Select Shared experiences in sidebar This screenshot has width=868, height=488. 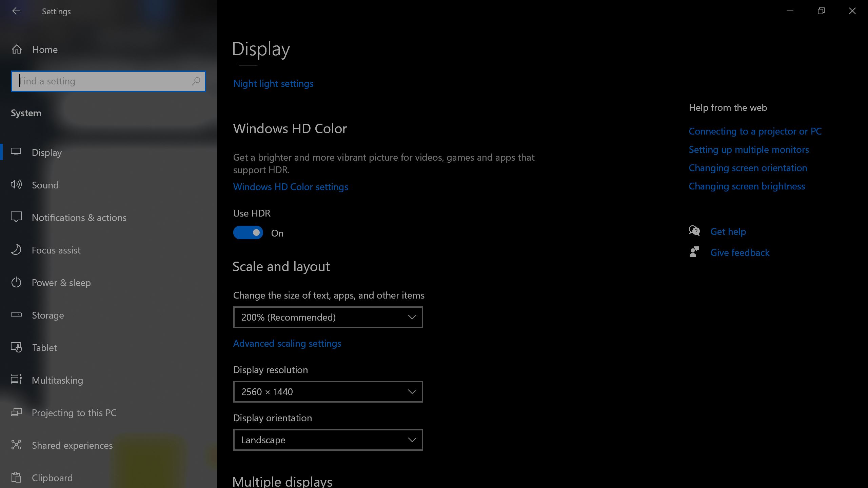click(x=73, y=445)
